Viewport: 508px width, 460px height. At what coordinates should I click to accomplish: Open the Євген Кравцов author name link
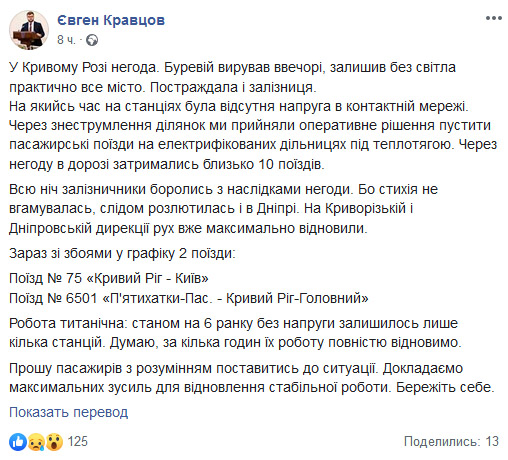pyautogui.click(x=111, y=20)
